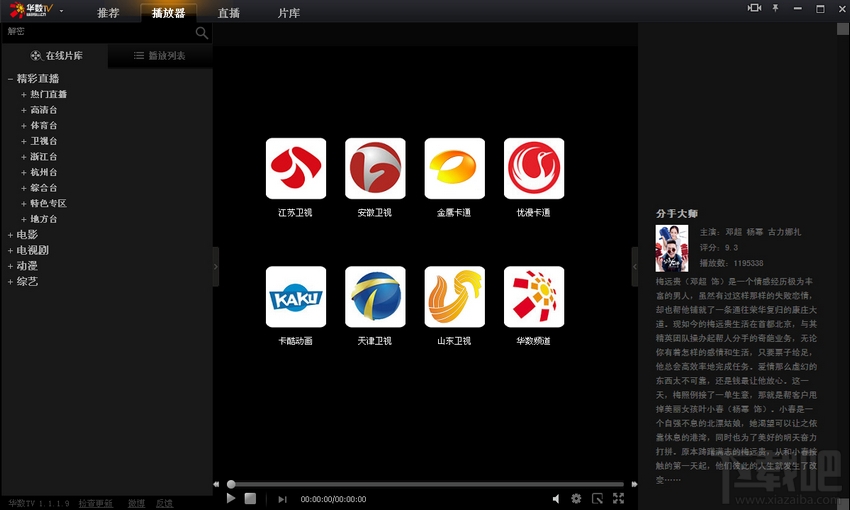850x510 pixels.
Task: Open the 卡酷动画 KAKU channel icon
Action: tap(295, 296)
